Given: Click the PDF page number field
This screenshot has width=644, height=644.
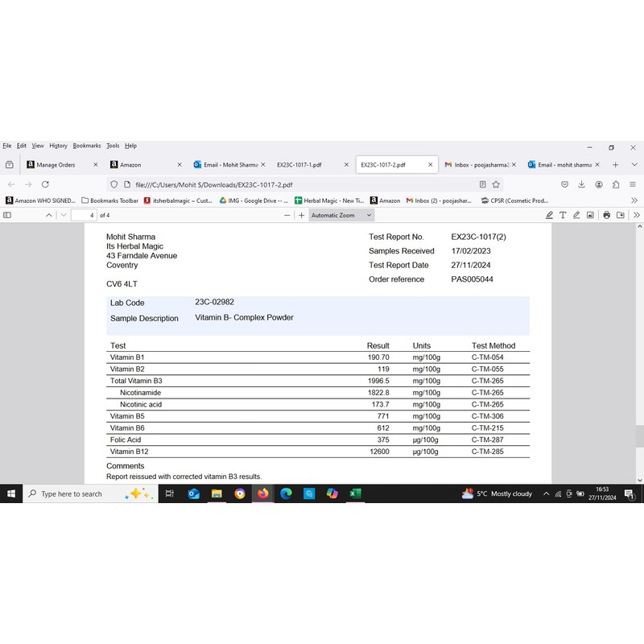Looking at the screenshot, I should tap(84, 216).
